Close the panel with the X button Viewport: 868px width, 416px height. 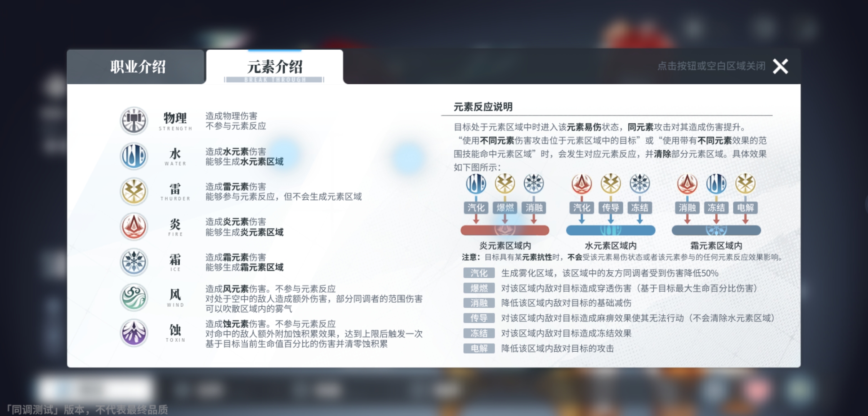click(780, 66)
